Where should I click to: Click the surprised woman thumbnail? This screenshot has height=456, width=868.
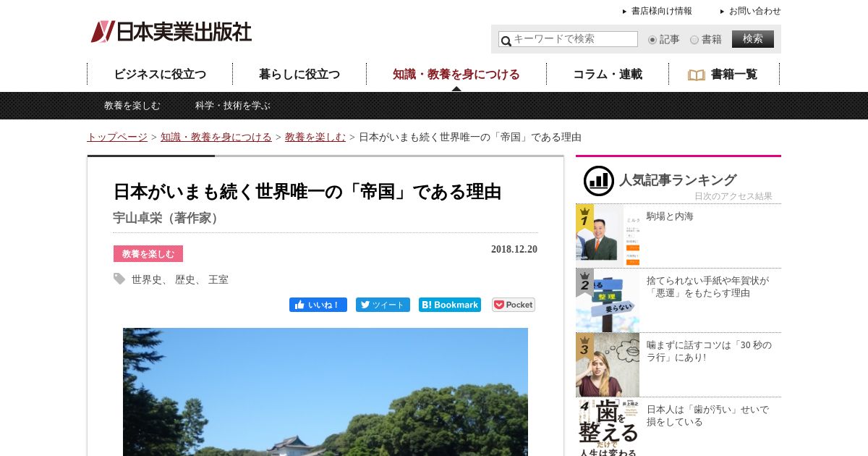608,365
